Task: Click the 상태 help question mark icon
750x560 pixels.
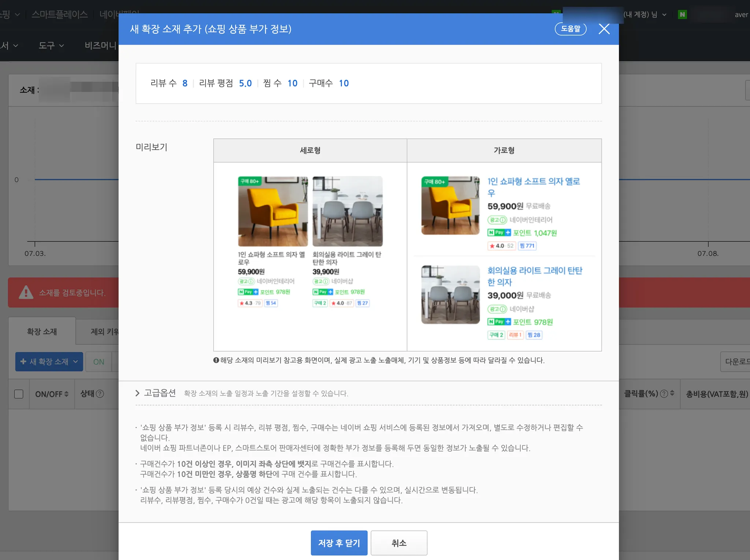Action: click(x=100, y=394)
